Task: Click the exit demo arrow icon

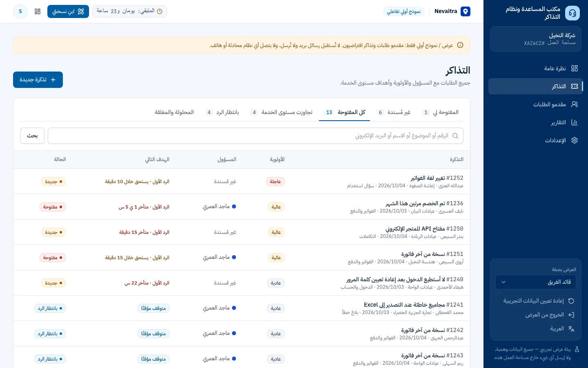Action: click(571, 315)
